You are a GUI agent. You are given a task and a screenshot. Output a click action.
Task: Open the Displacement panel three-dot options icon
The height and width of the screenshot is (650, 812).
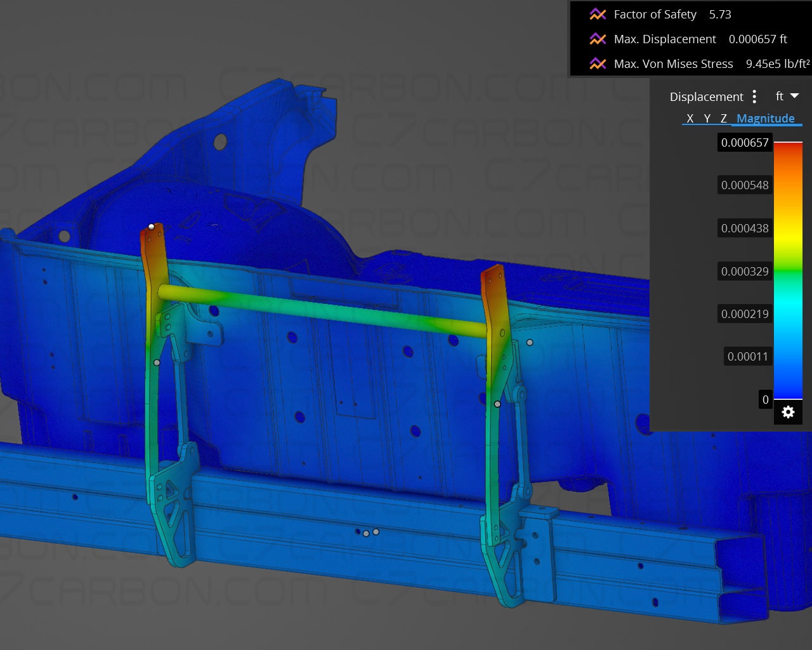[x=754, y=96]
